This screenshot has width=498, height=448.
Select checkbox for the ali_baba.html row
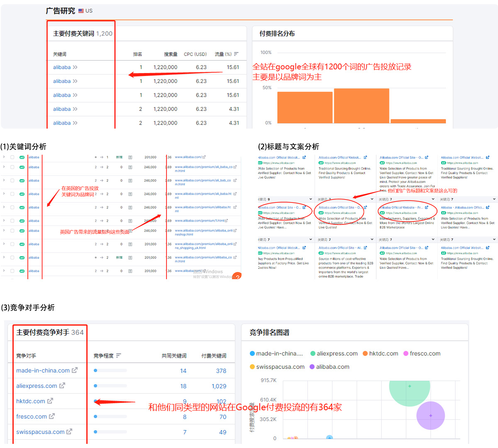click(12, 194)
